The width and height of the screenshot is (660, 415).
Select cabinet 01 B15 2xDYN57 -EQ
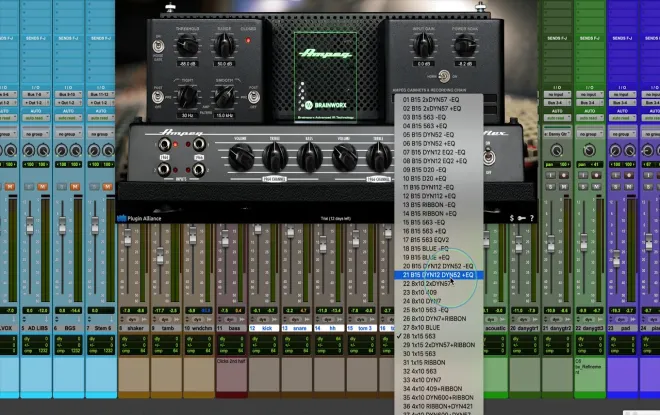tap(439, 100)
